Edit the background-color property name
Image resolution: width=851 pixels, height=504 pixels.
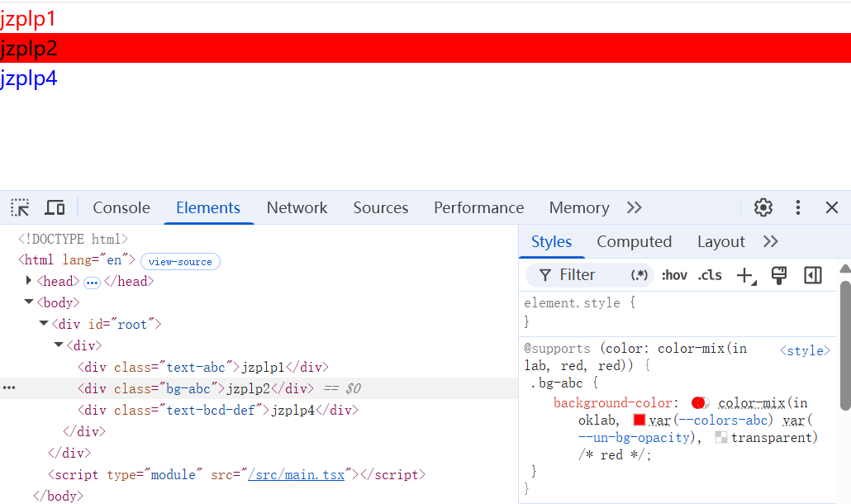[613, 402]
